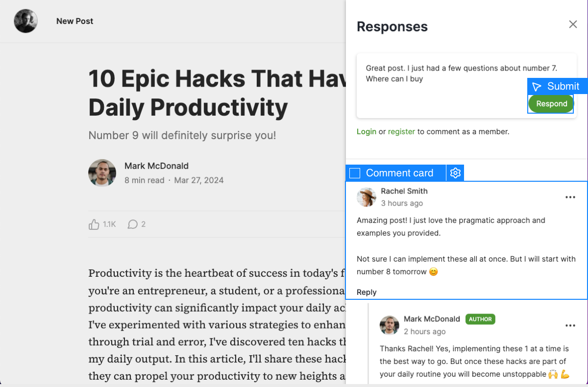The width and height of the screenshot is (588, 387).
Task: Click the thumbs-up like icon
Action: pyautogui.click(x=94, y=224)
